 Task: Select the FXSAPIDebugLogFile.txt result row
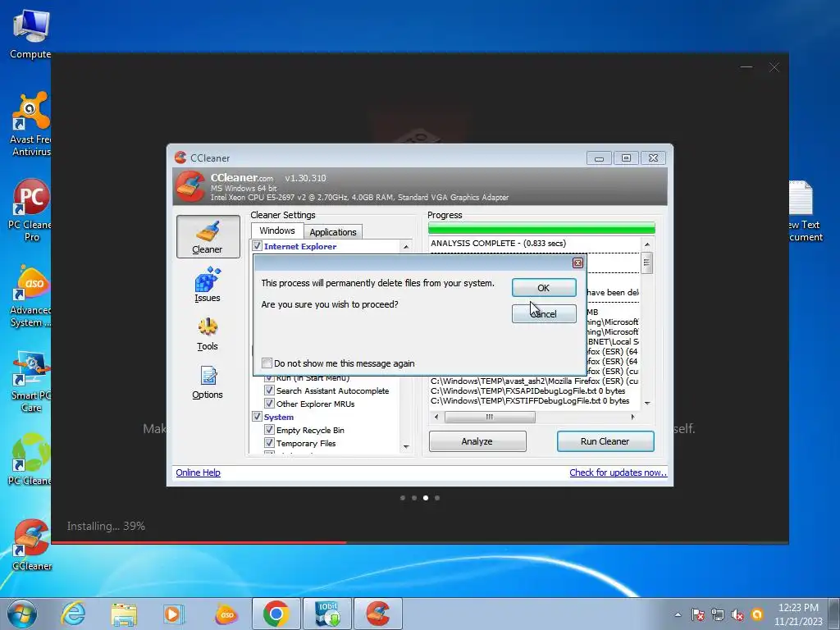(x=527, y=391)
